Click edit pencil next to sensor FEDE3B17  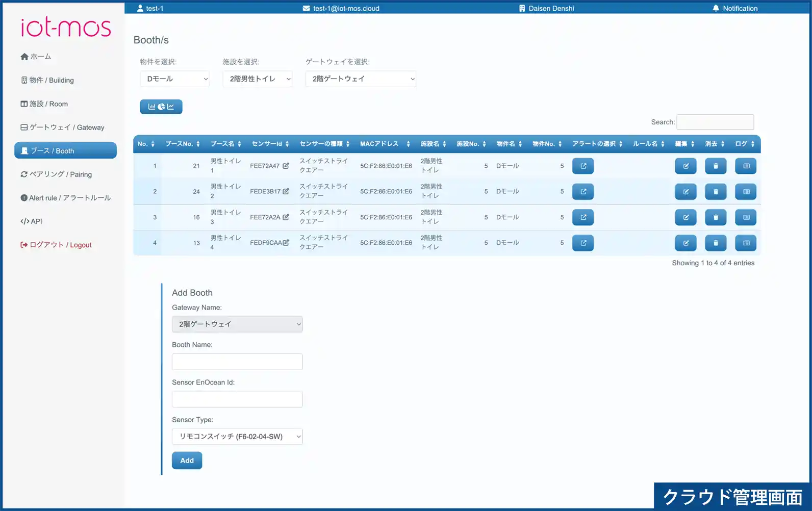point(286,191)
